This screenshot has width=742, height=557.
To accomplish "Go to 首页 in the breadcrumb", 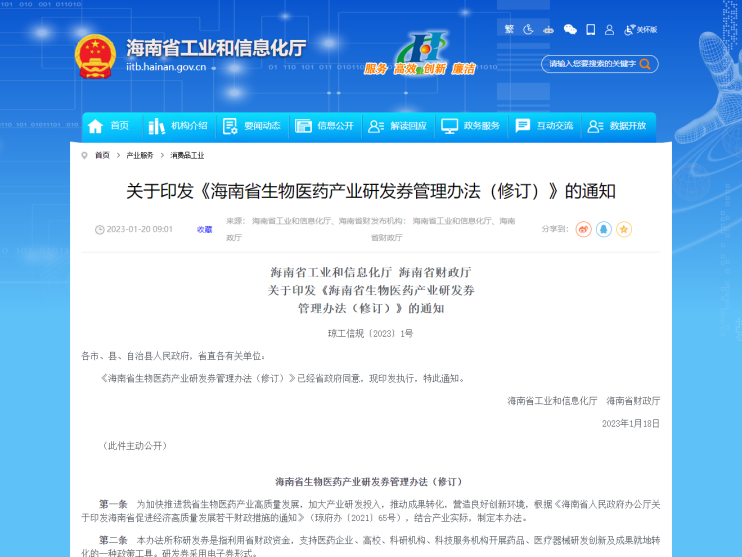I will [102, 155].
